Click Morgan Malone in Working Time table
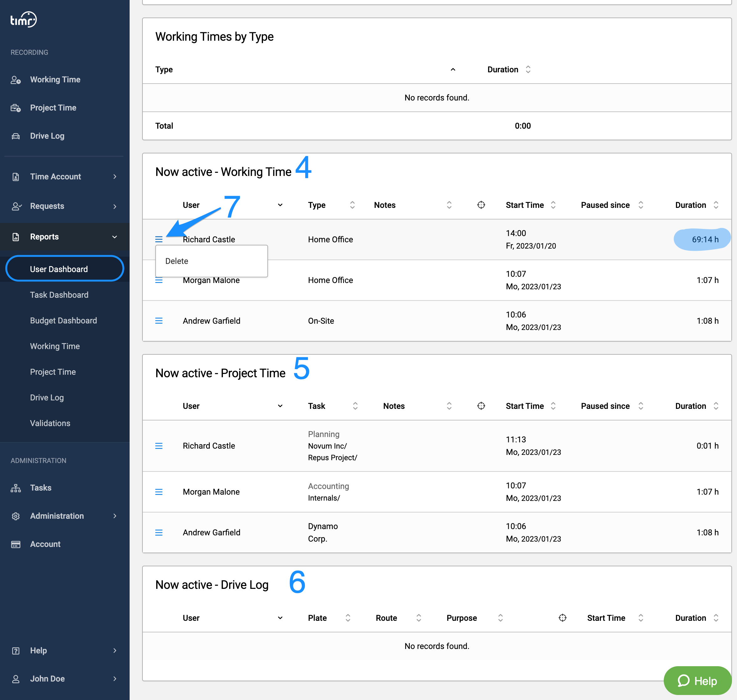 point(211,280)
